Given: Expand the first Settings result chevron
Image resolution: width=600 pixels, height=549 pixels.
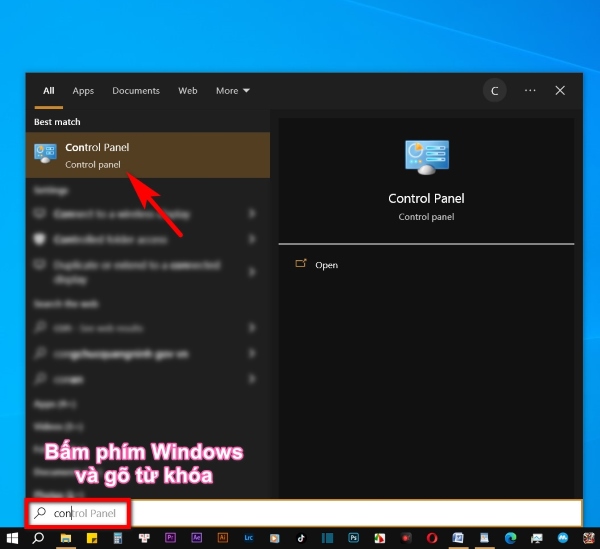Looking at the screenshot, I should click(251, 214).
